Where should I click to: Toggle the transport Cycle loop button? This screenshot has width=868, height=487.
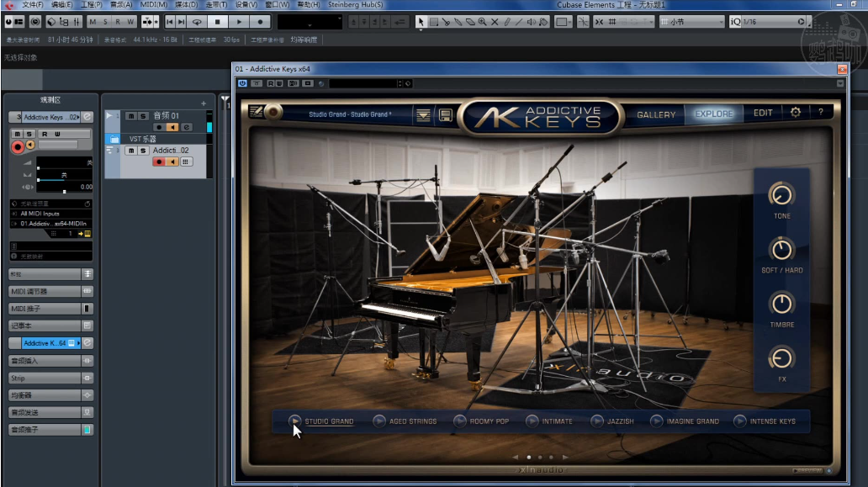coord(197,22)
